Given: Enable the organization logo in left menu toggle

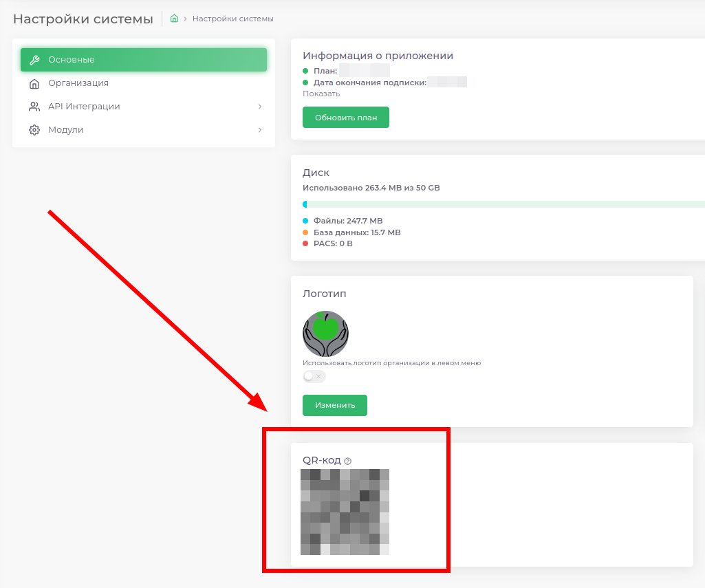Looking at the screenshot, I should point(314,376).
